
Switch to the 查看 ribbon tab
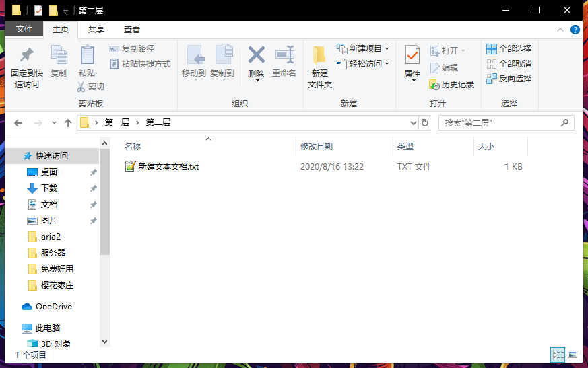tap(132, 29)
